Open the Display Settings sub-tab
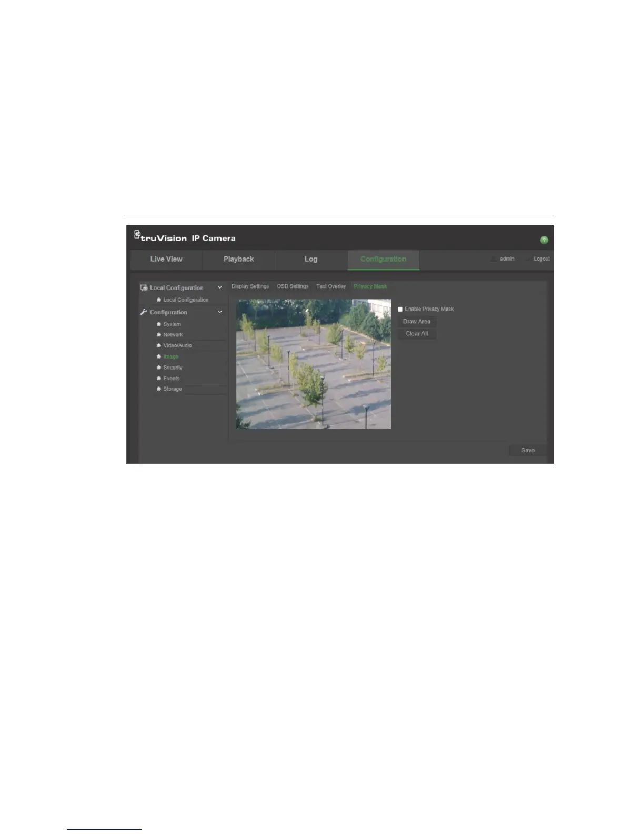 click(250, 286)
